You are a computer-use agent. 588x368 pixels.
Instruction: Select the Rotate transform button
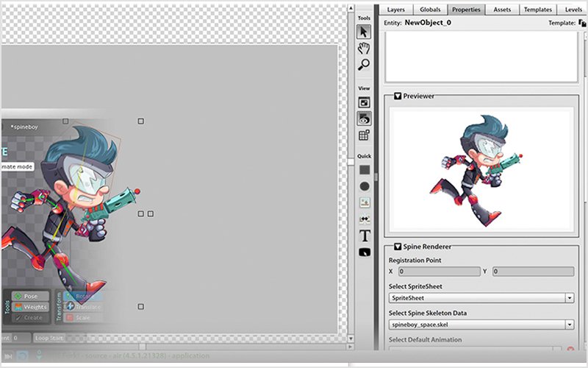83,297
